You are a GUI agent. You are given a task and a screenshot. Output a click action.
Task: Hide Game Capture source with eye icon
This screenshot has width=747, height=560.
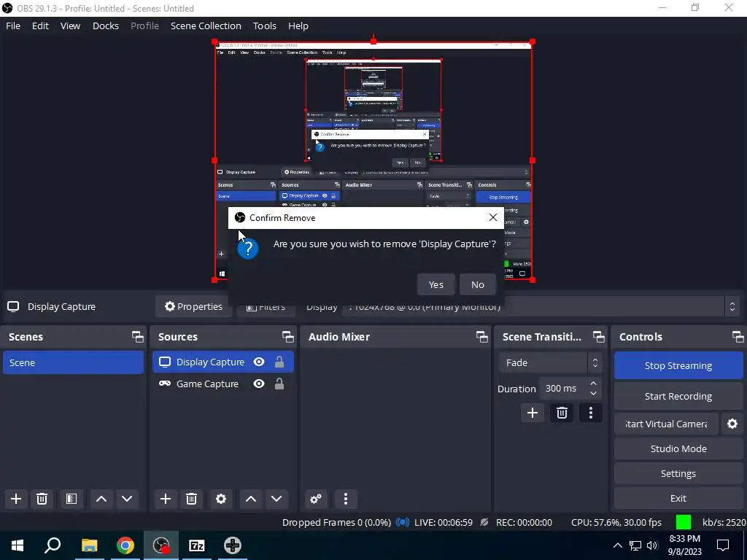pos(259,384)
